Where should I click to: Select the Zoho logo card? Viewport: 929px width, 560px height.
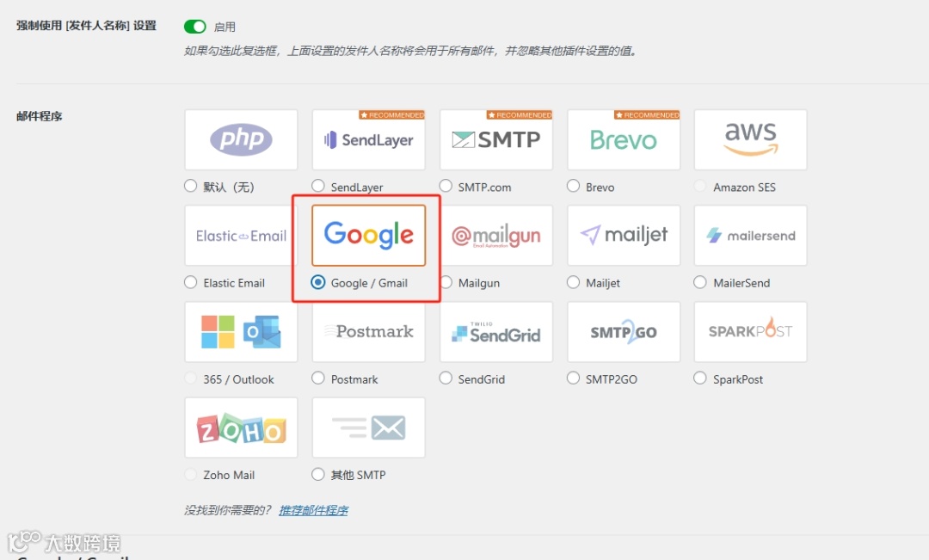point(241,428)
